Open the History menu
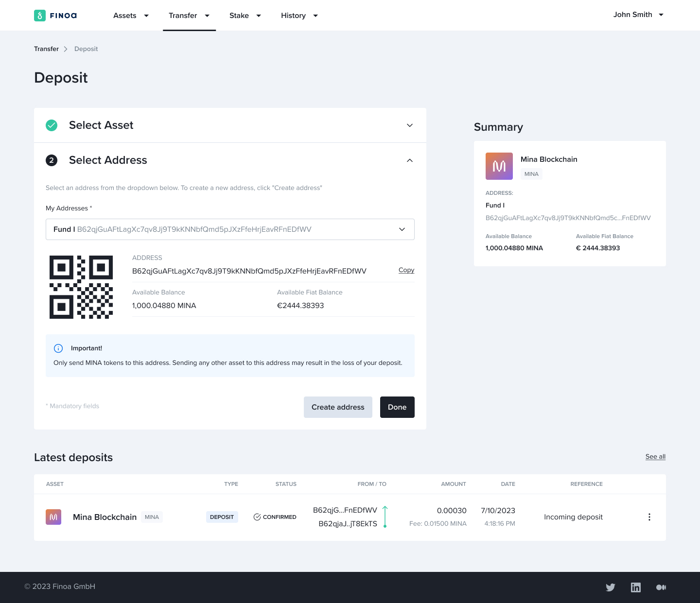The image size is (700, 603). [x=299, y=16]
